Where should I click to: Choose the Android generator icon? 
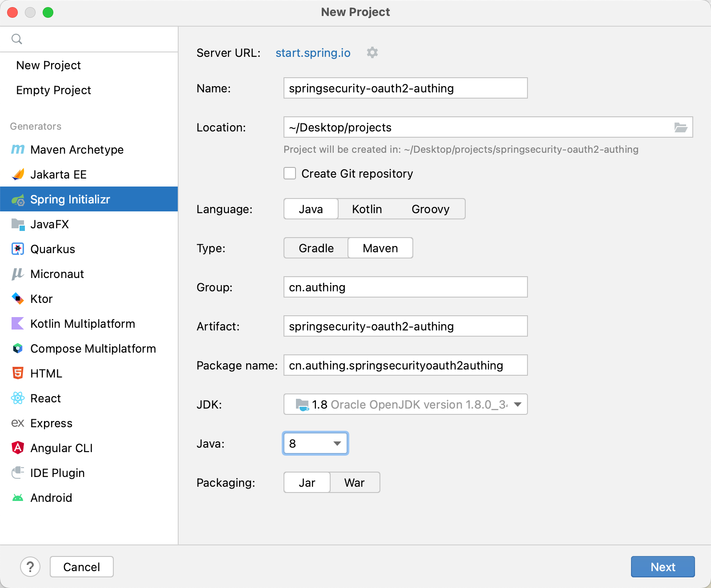[17, 497]
